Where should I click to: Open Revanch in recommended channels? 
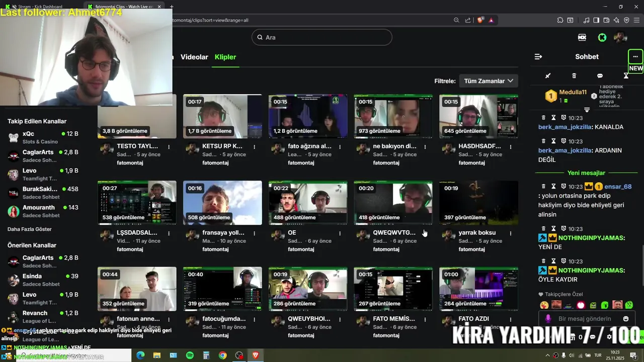[x=43, y=317]
